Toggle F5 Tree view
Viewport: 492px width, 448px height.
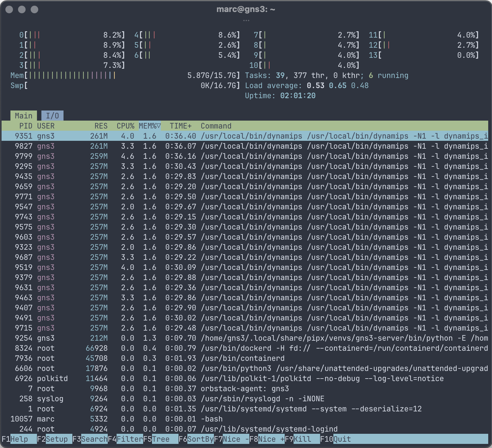coord(161,439)
